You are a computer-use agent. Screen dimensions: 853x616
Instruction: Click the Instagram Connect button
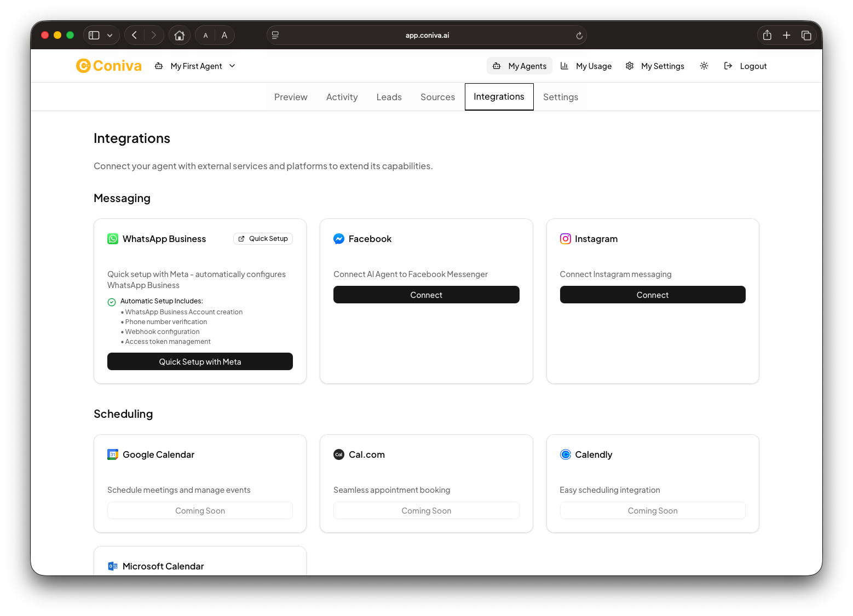pyautogui.click(x=652, y=295)
